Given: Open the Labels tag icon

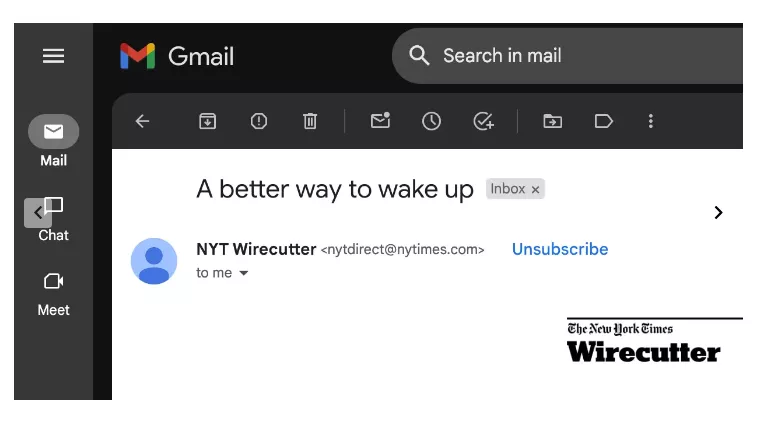Looking at the screenshot, I should [604, 121].
